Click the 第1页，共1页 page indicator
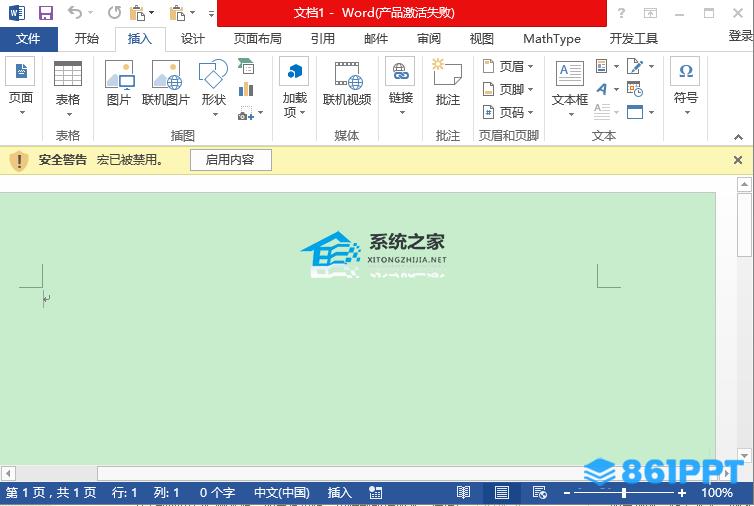This screenshot has height=506, width=754. point(51,493)
